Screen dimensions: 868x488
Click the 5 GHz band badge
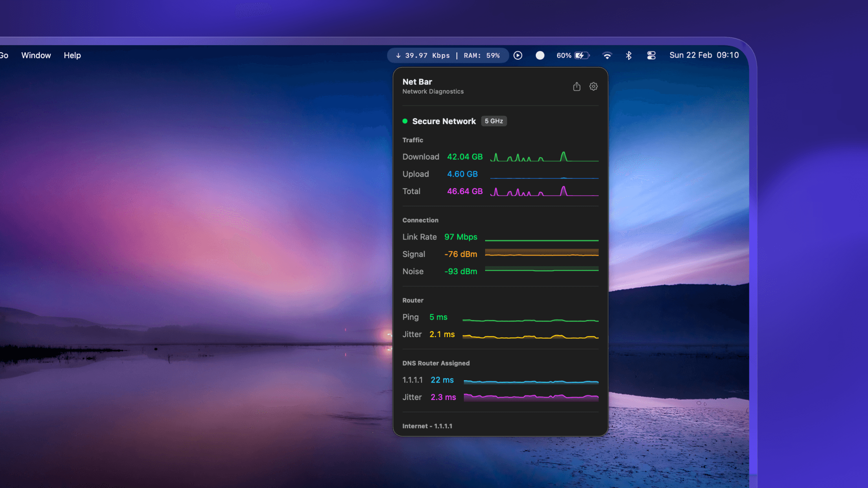click(494, 121)
